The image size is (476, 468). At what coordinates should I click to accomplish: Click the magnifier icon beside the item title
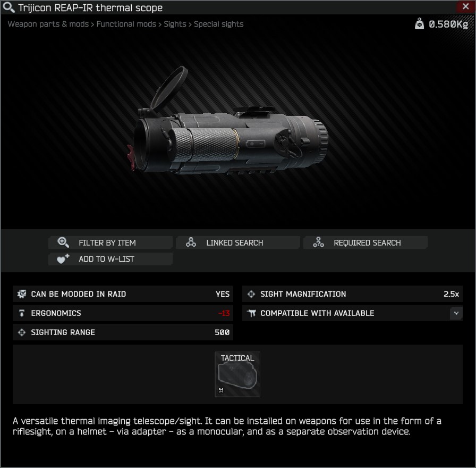[x=8, y=7]
